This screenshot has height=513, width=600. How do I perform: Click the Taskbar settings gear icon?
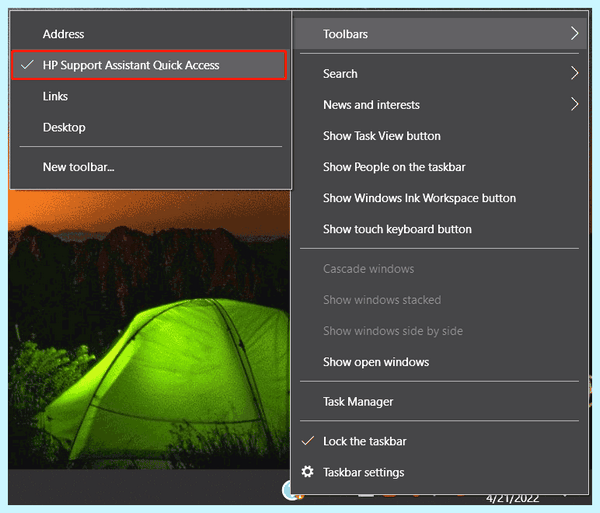click(x=307, y=472)
